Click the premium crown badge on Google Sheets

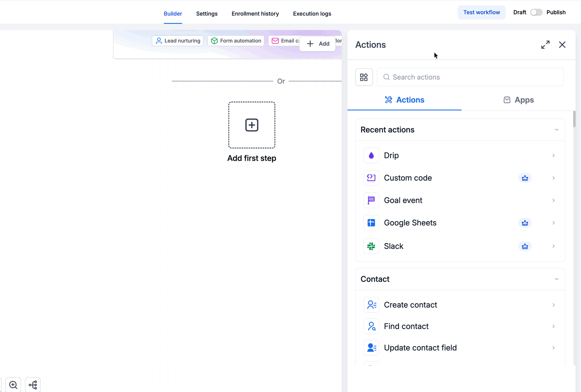coord(525,223)
